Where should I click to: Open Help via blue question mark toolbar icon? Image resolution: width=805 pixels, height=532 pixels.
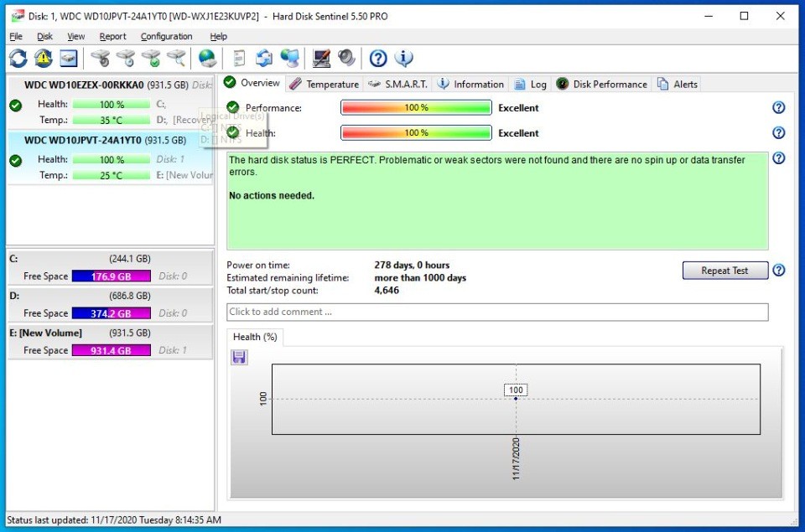tap(378, 59)
